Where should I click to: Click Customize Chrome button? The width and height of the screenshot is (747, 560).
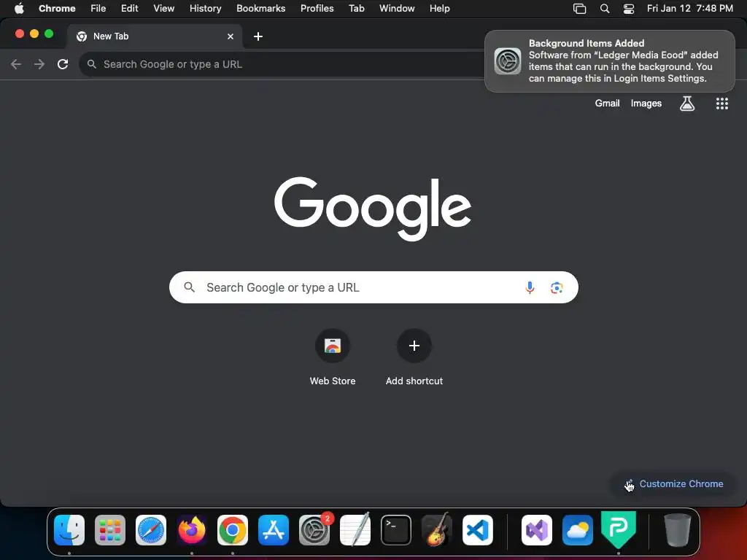(x=674, y=484)
